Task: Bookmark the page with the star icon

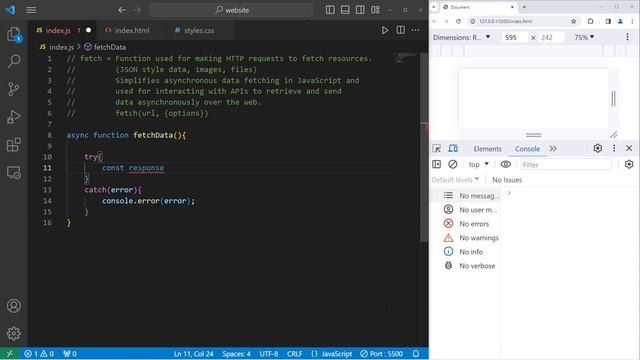Action: pos(573,21)
